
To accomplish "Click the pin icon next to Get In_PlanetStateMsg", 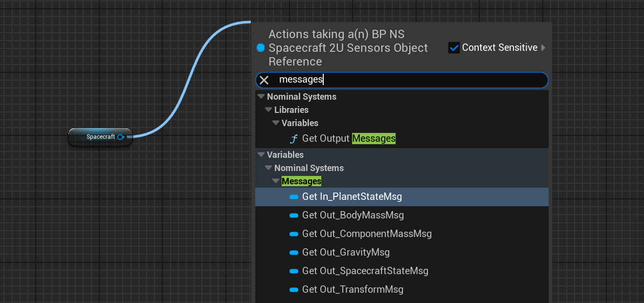I will coord(293,197).
